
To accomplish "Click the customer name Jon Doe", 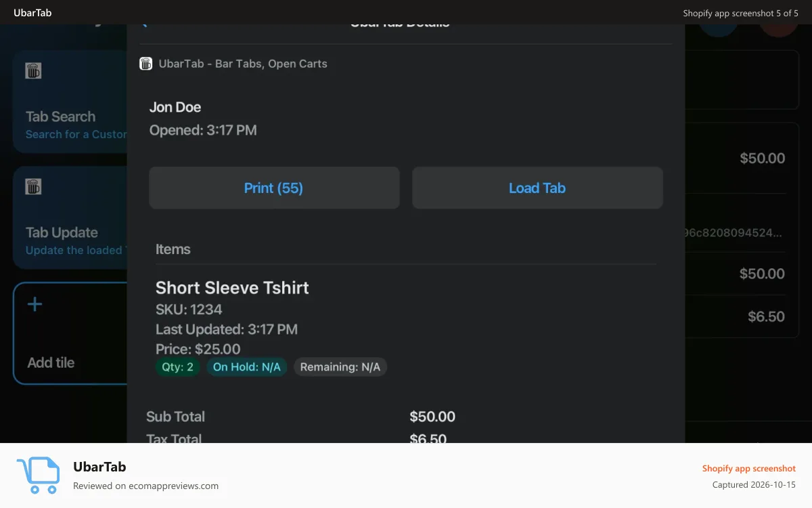I will (175, 107).
